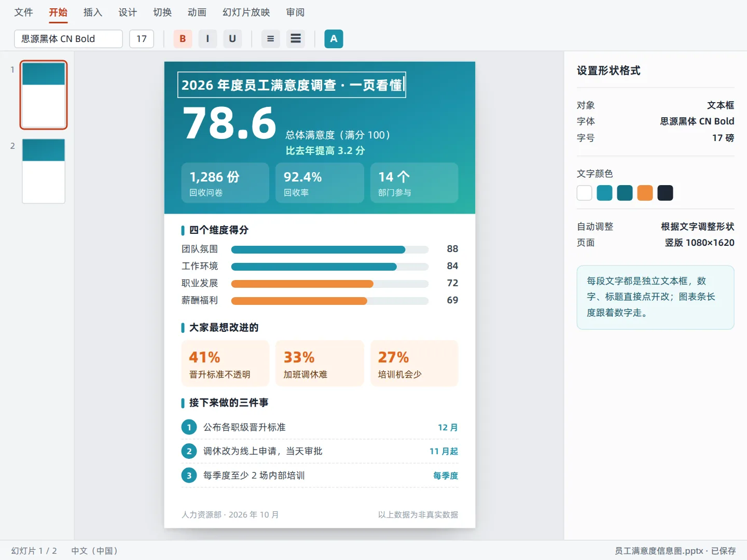Open the 幻灯片放映 tab
Image resolution: width=747 pixels, height=560 pixels.
click(246, 12)
